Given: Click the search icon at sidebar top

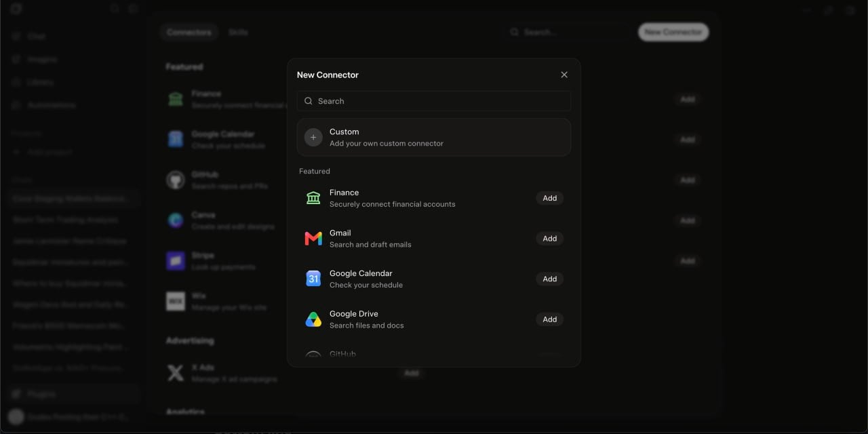Looking at the screenshot, I should [x=115, y=9].
